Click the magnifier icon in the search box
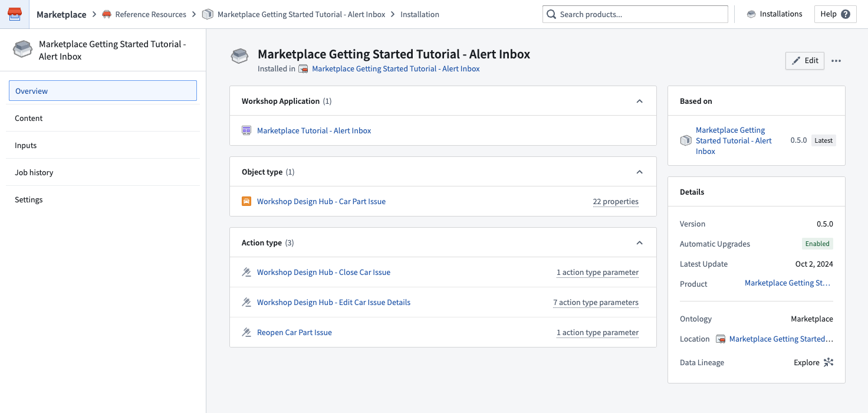Viewport: 868px width, 413px height. pos(551,14)
